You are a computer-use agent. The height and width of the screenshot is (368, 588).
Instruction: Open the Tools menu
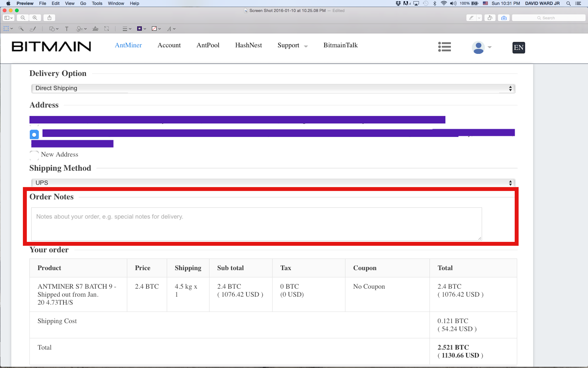[97, 3]
